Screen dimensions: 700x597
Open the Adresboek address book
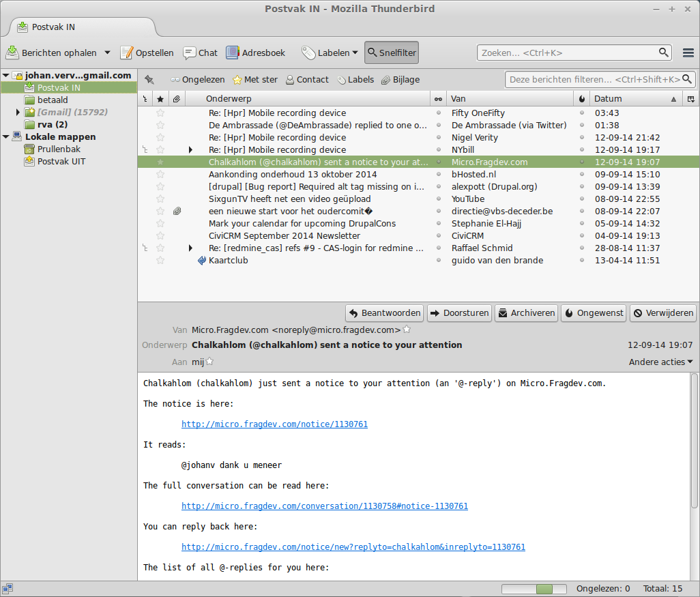pyautogui.click(x=256, y=53)
